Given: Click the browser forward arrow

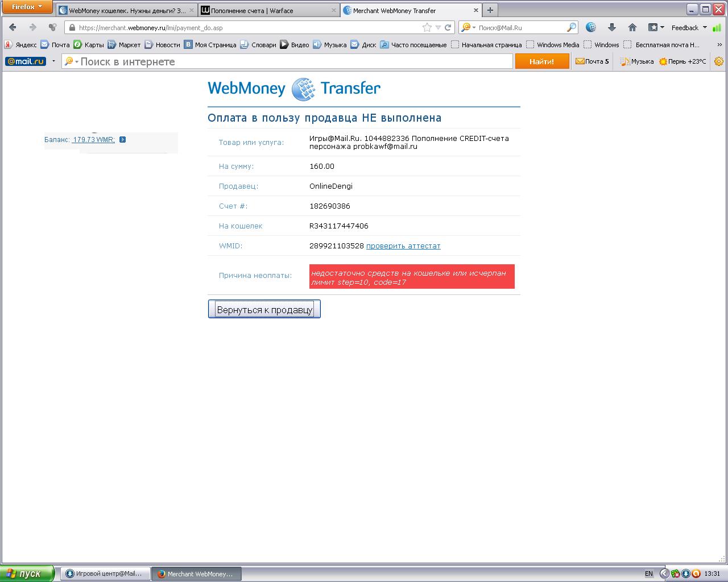Looking at the screenshot, I should tap(32, 27).
